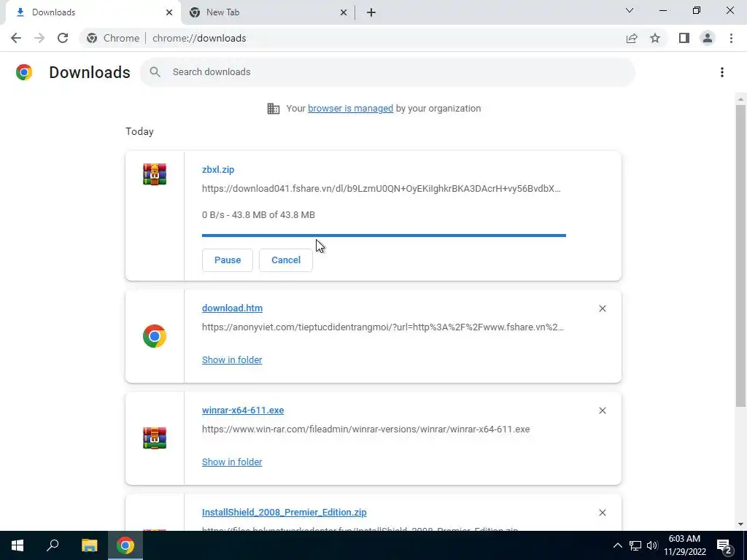This screenshot has height=560, width=747.
Task: Reload the downloads page
Action: point(63,38)
